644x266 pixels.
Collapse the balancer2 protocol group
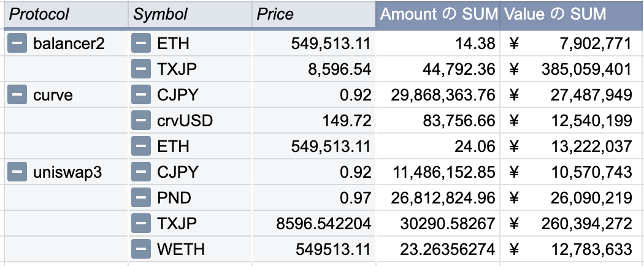pyautogui.click(x=17, y=44)
